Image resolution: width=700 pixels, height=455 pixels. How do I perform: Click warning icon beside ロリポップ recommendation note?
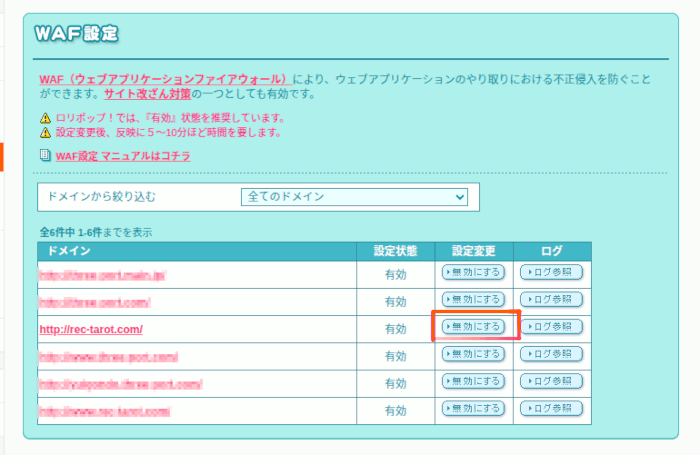click(45, 117)
